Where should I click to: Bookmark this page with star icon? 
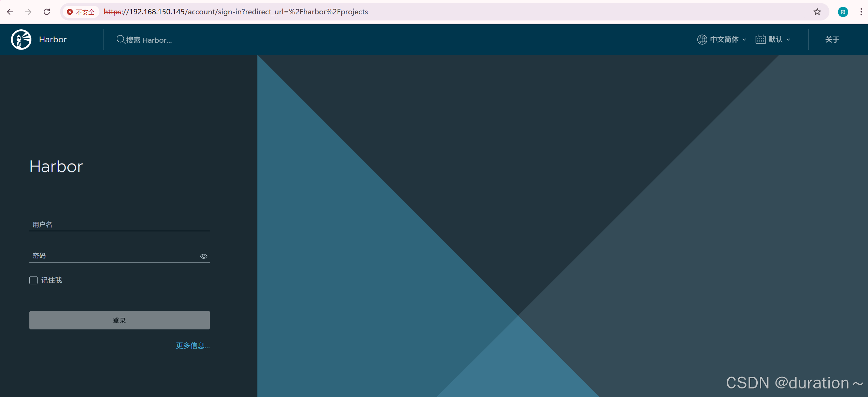point(817,12)
